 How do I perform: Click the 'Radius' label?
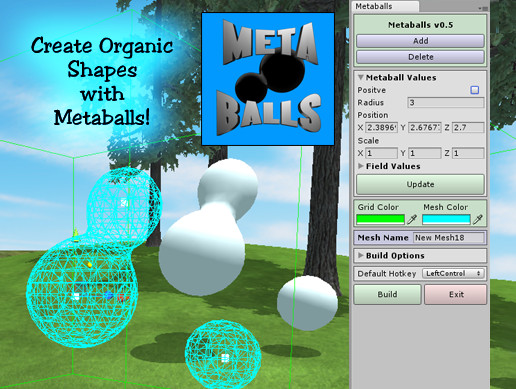pyautogui.click(x=370, y=103)
